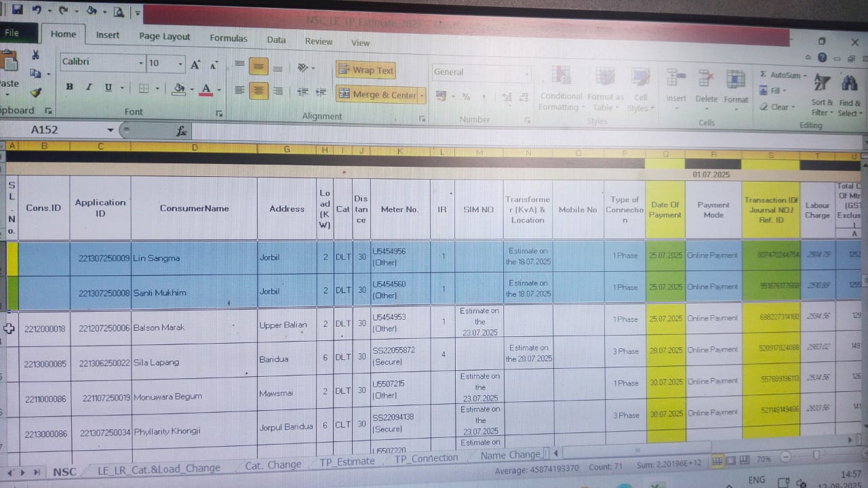The height and width of the screenshot is (488, 868).
Task: Click the Fill button in Editing group
Action: (773, 91)
